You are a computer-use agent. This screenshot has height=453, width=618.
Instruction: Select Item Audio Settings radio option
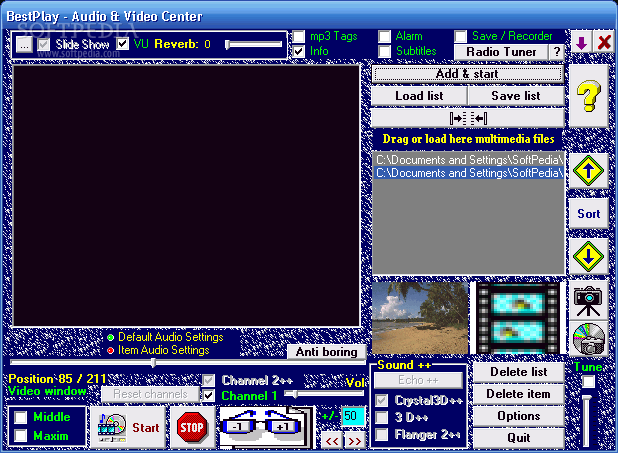pyautogui.click(x=111, y=350)
